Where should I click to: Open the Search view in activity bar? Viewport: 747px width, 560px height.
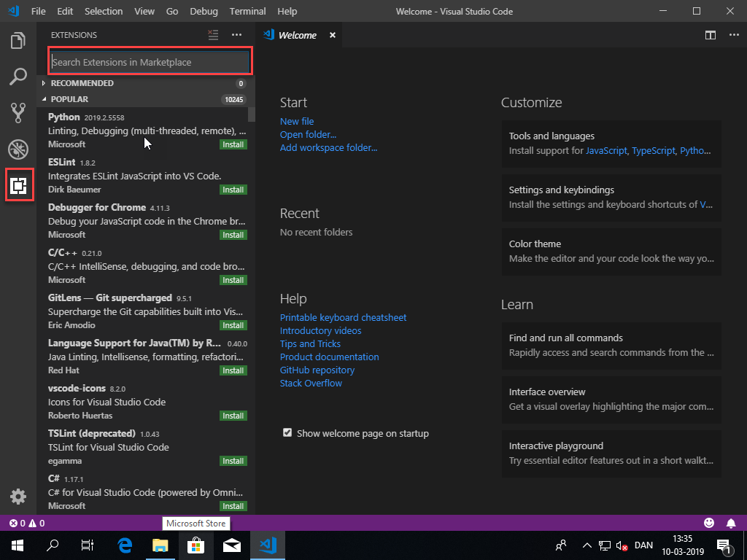(18, 77)
